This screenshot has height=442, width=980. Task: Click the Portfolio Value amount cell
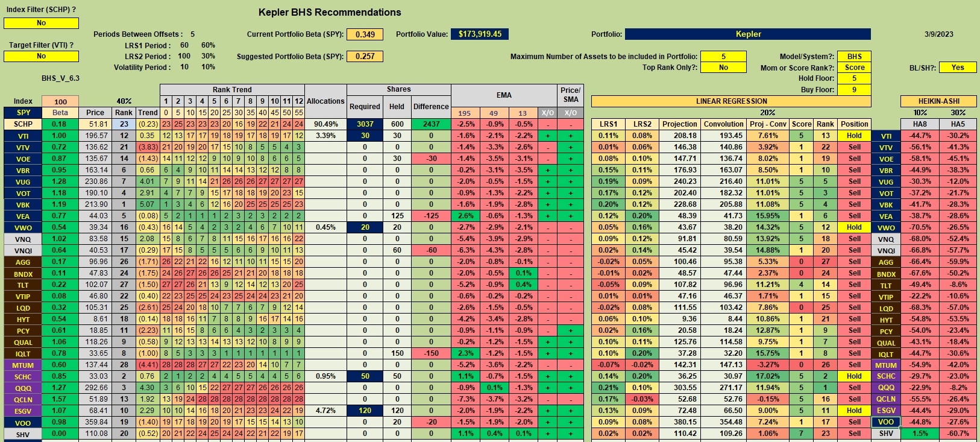click(x=480, y=34)
